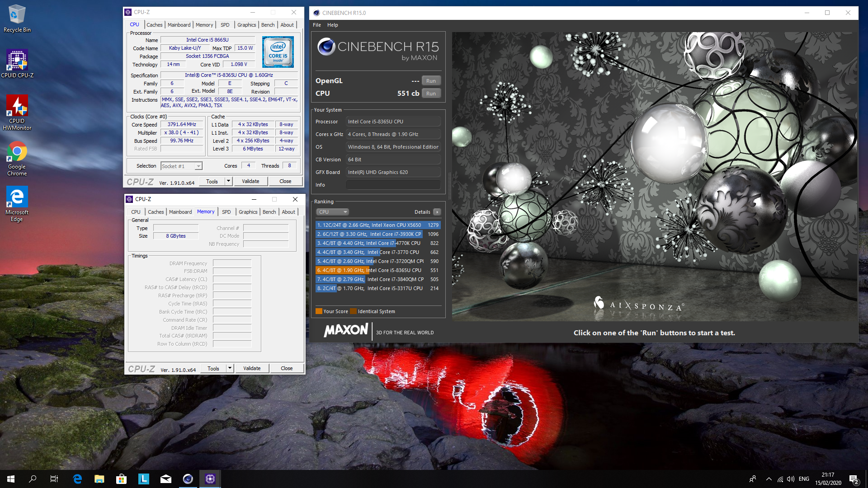
Task: Open Task View on the taskbar
Action: 54,479
